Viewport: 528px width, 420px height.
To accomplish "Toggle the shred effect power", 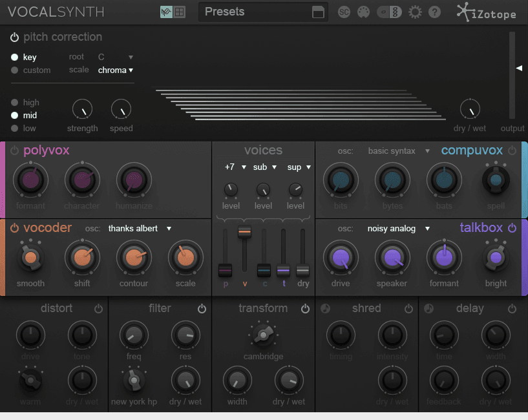I will pos(408,308).
